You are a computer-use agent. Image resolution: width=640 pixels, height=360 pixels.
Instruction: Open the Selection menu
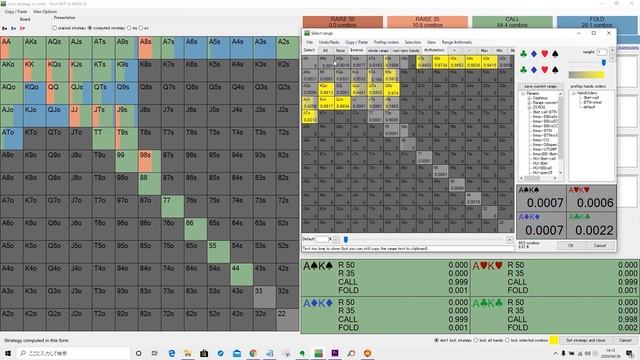413,42
